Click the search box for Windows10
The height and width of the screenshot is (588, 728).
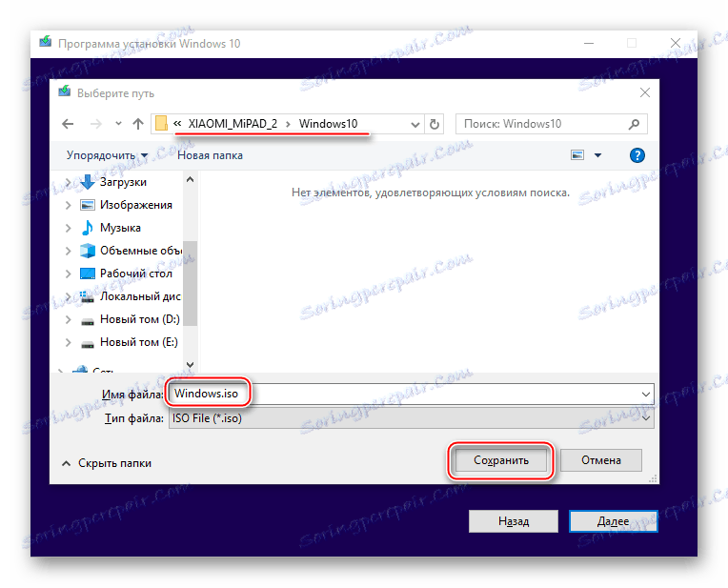coord(551,124)
